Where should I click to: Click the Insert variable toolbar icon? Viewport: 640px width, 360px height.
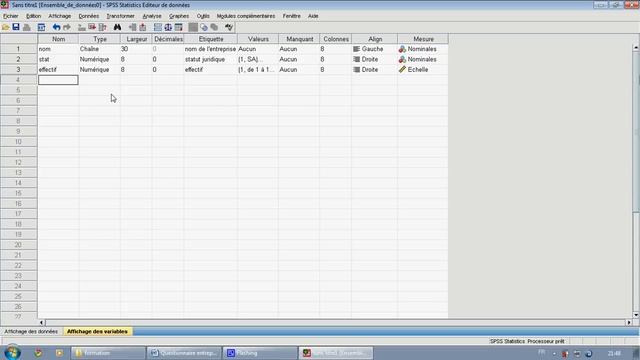(x=143, y=27)
